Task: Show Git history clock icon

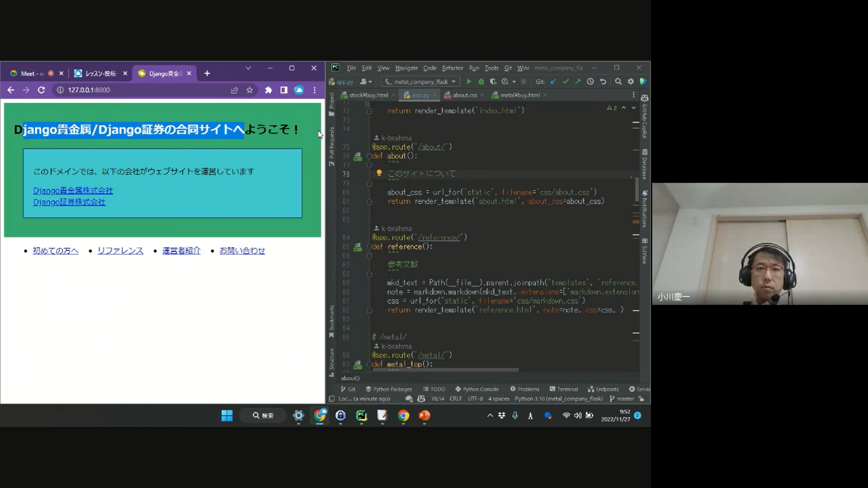Action: click(590, 82)
